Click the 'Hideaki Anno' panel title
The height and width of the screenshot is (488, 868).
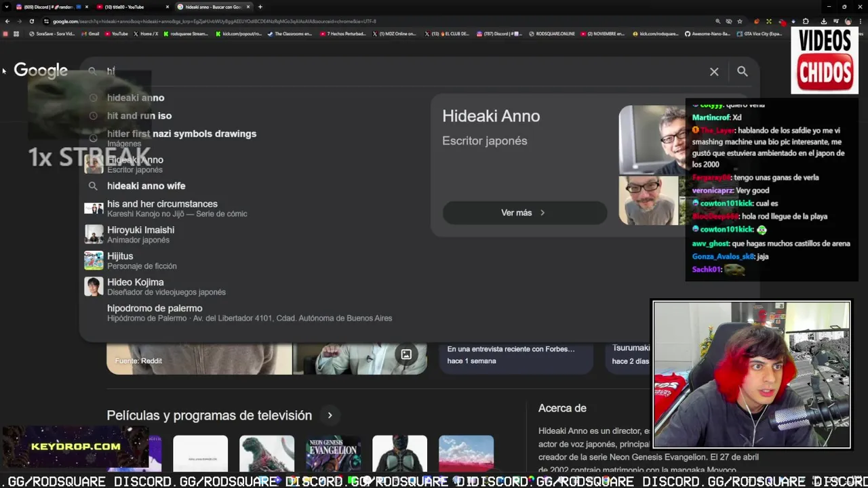click(491, 116)
